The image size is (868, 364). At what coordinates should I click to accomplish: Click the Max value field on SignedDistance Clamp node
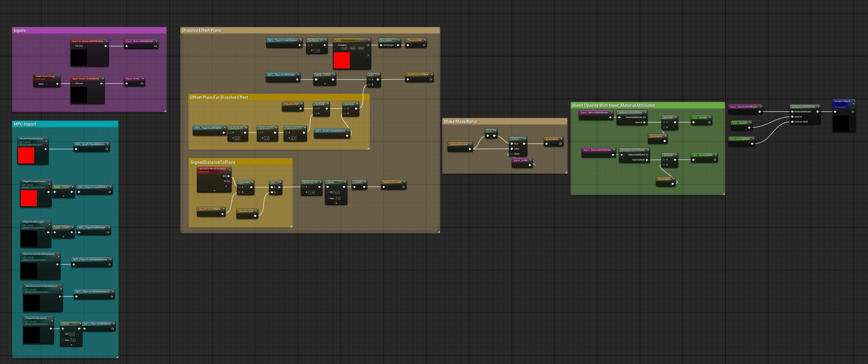[338, 198]
